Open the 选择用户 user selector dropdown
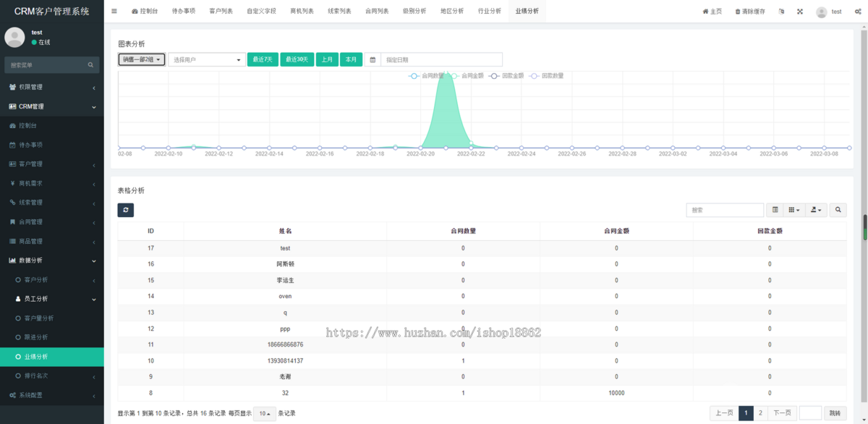The image size is (868, 424). [206, 59]
